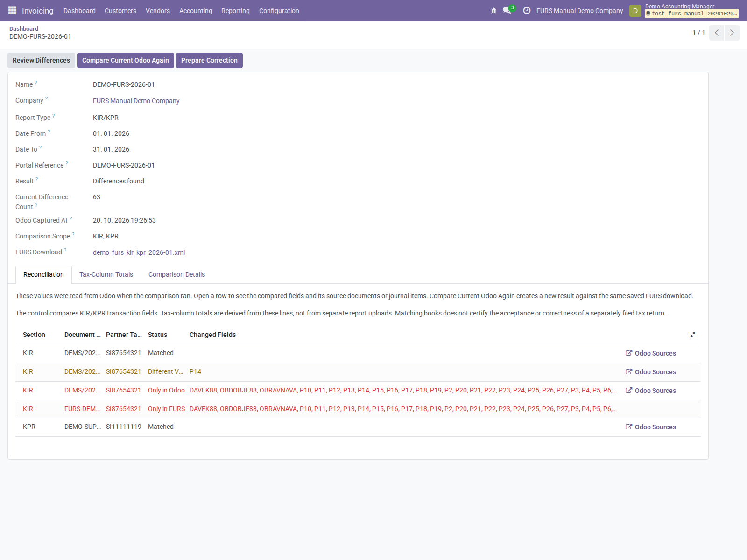Click the P14 changed field cell
The image size is (747, 560).
pyautogui.click(x=195, y=371)
